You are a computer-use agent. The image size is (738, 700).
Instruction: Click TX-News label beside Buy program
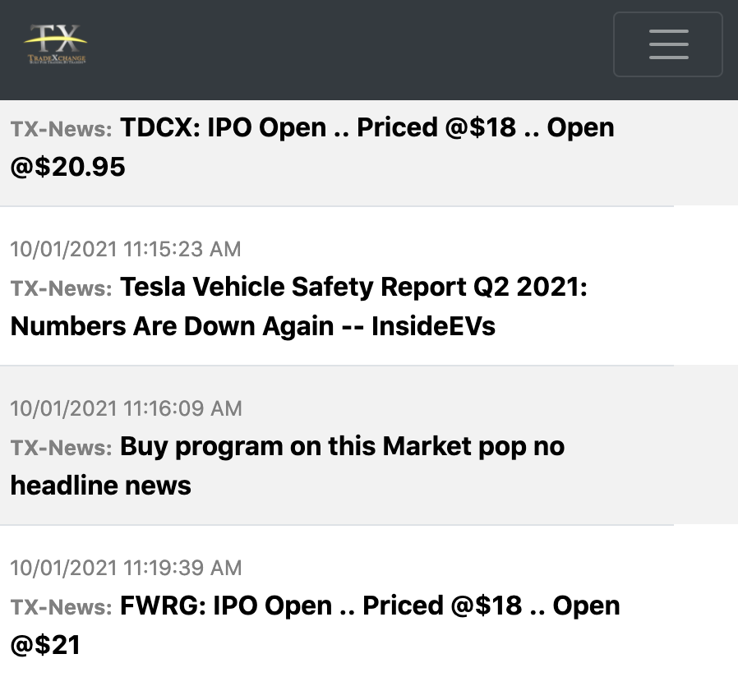pyautogui.click(x=61, y=448)
